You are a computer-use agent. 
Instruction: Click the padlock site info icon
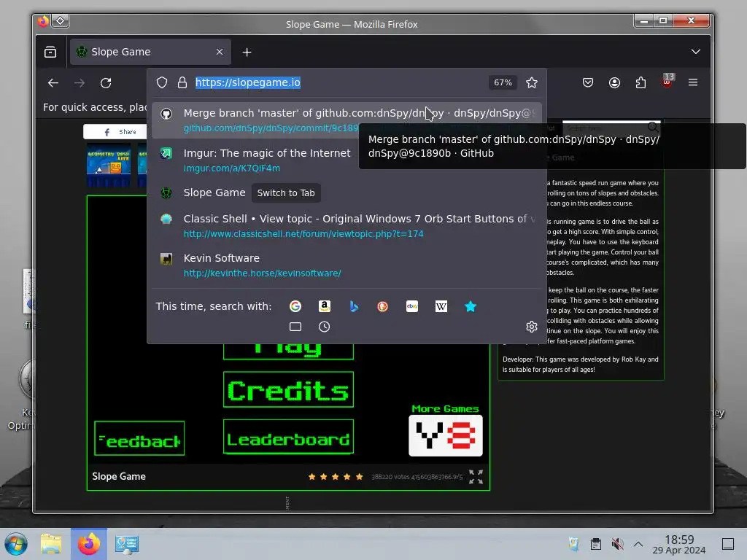(182, 82)
